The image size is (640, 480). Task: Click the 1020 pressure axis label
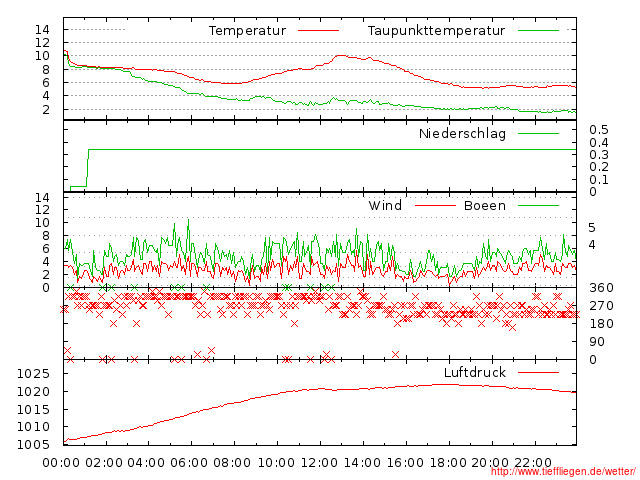click(x=33, y=392)
